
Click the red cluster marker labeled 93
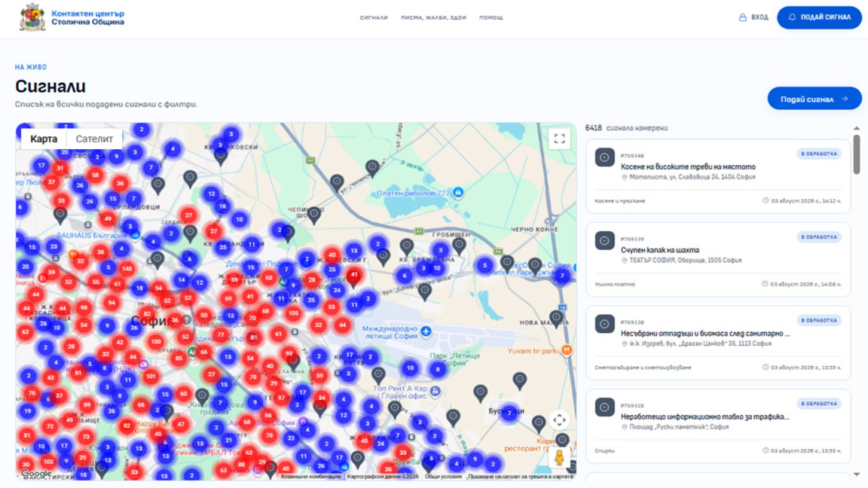point(289,353)
